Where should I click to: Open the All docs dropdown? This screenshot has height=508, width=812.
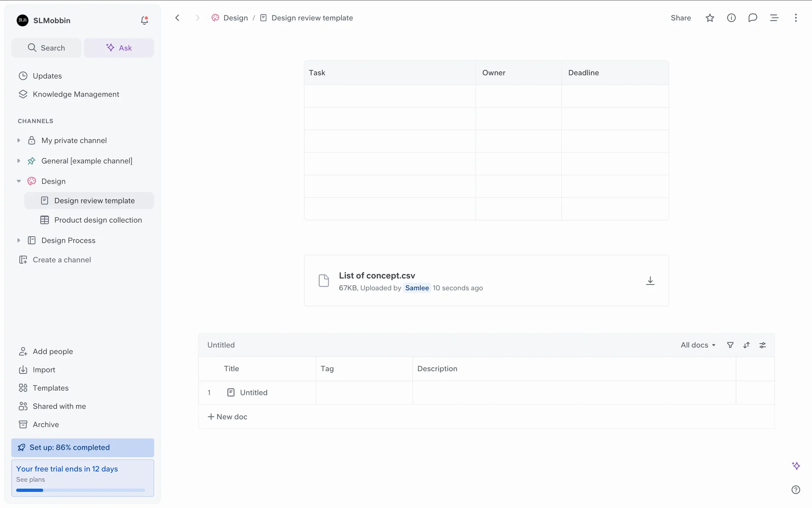[698, 345]
